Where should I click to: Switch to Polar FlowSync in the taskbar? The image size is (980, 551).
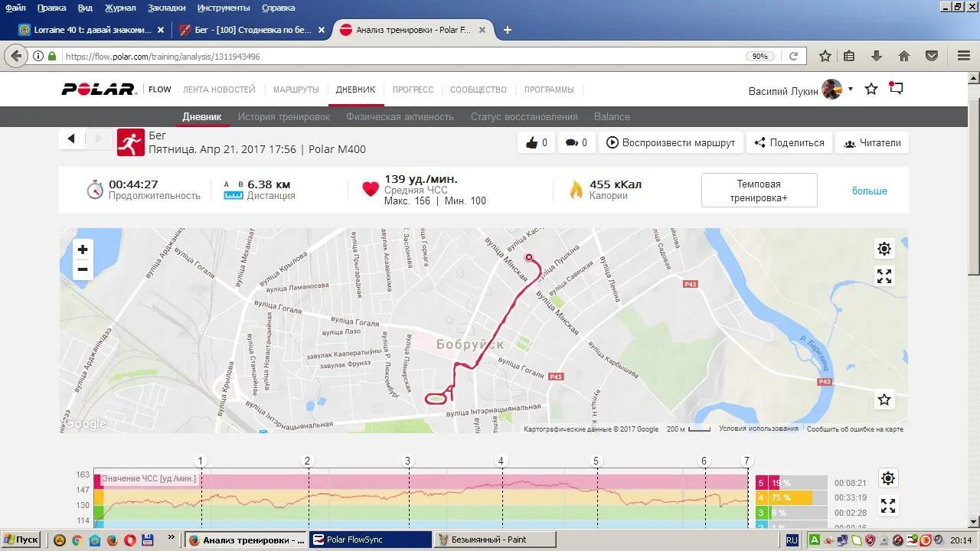pos(371,540)
